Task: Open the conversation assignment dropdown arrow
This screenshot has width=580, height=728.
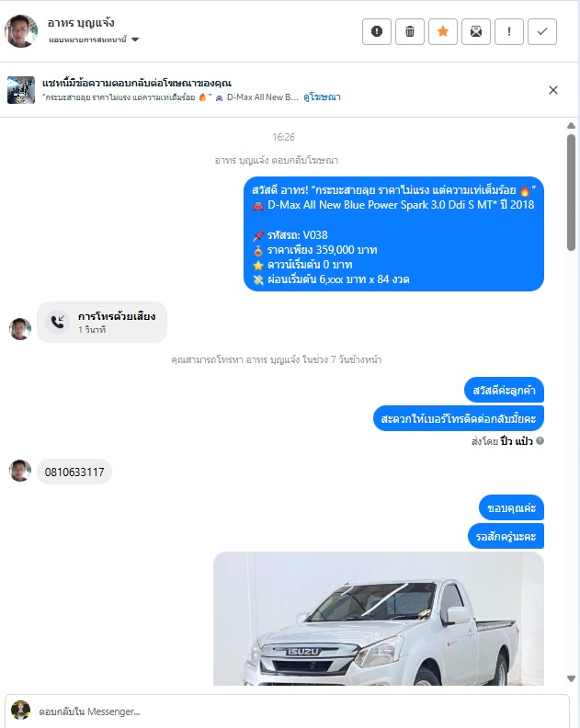Action: click(135, 40)
